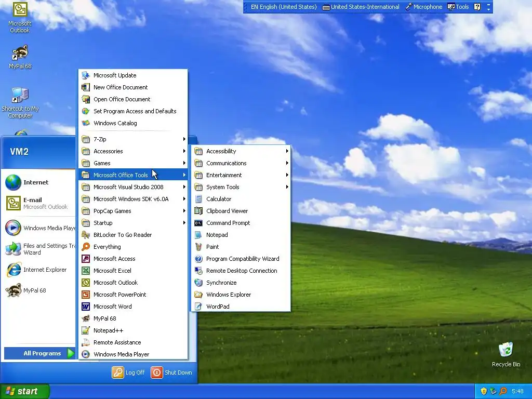The height and width of the screenshot is (399, 532).
Task: Expand the Communications submenu
Action: [241, 163]
